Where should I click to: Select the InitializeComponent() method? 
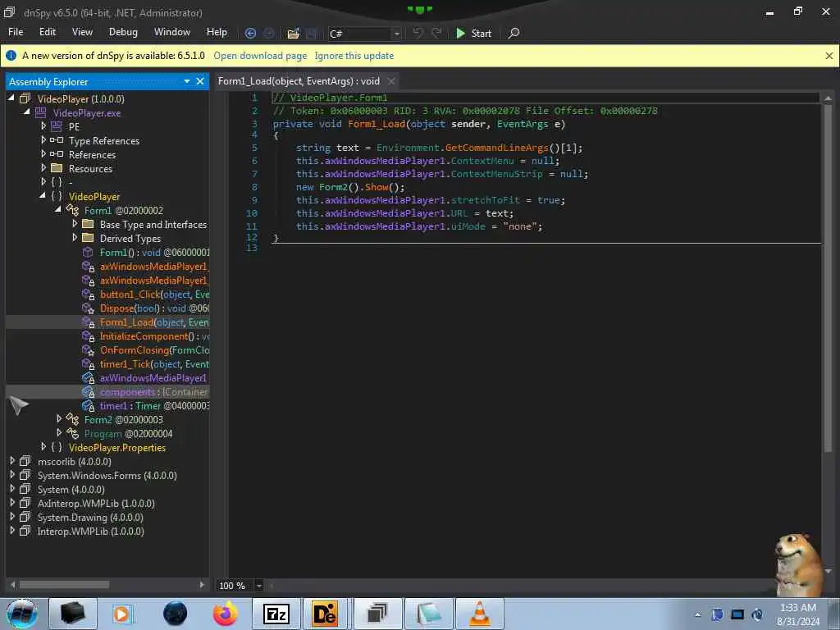[x=154, y=336]
